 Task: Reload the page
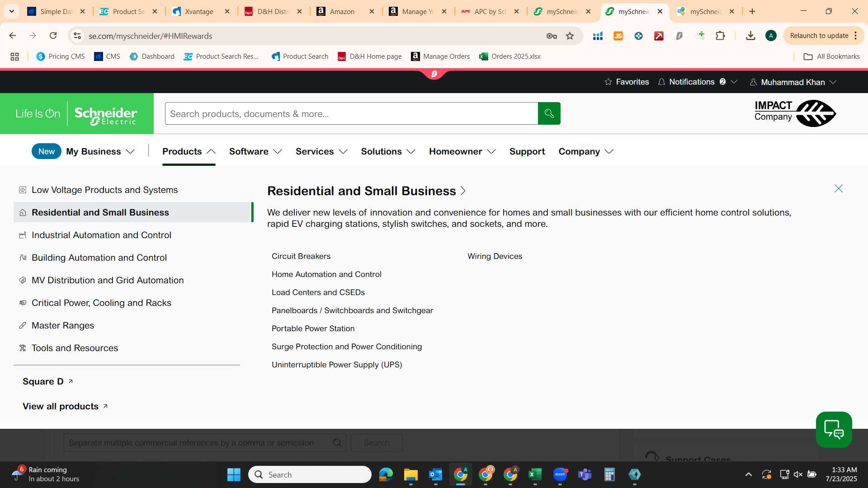tap(53, 36)
